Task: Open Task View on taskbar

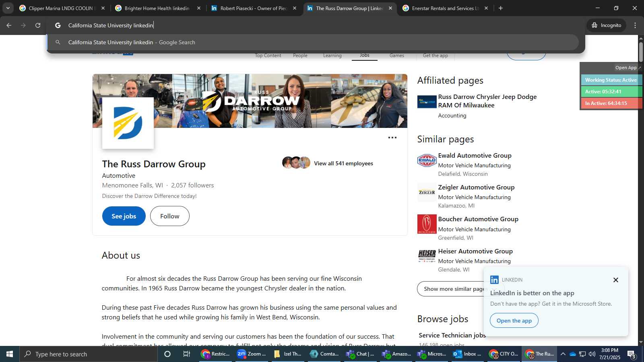Action: point(187,354)
